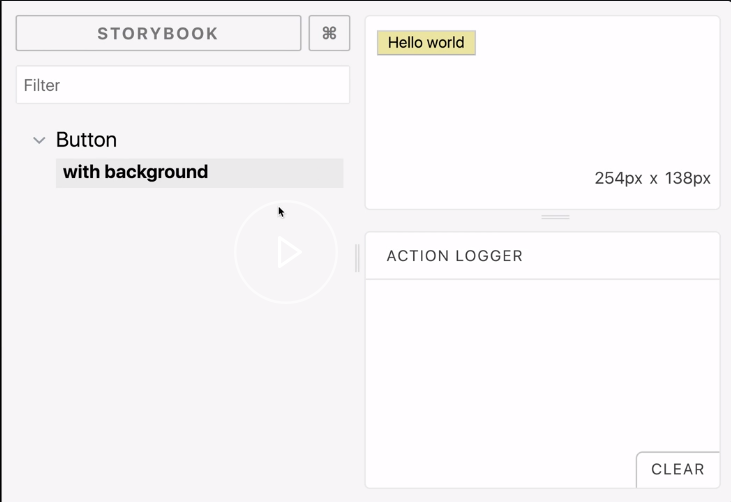Viewport: 731px width, 502px height.
Task: Open the "with background" story
Action: point(136,172)
